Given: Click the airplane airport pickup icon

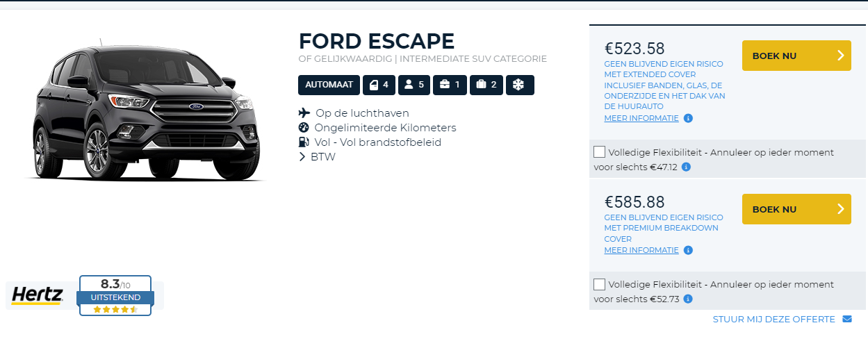Looking at the screenshot, I should 304,113.
